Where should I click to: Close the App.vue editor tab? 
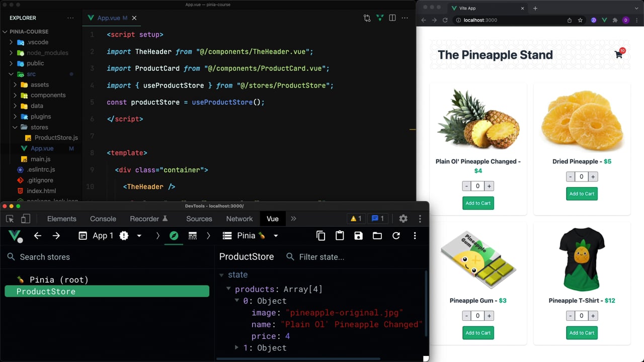coord(134,18)
